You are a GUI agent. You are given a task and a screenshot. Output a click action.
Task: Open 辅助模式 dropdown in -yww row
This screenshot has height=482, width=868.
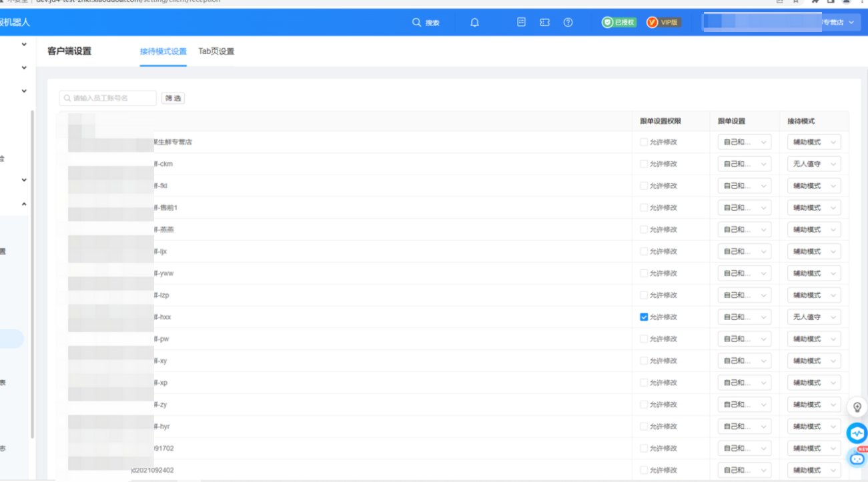(814, 273)
